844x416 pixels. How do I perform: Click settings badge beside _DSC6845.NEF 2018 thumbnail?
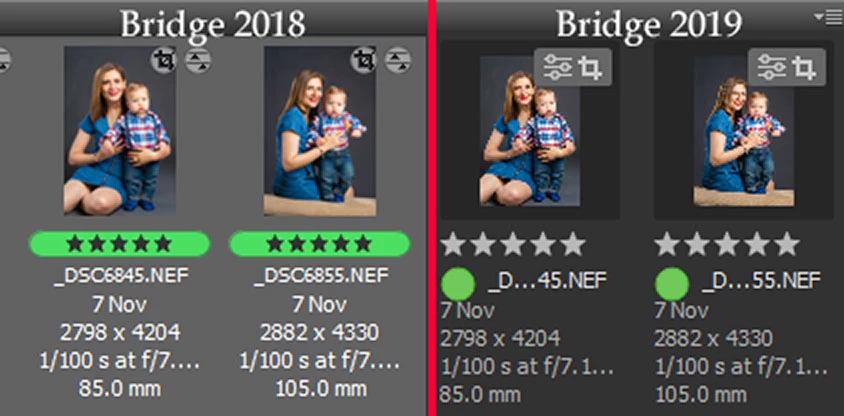(x=198, y=60)
